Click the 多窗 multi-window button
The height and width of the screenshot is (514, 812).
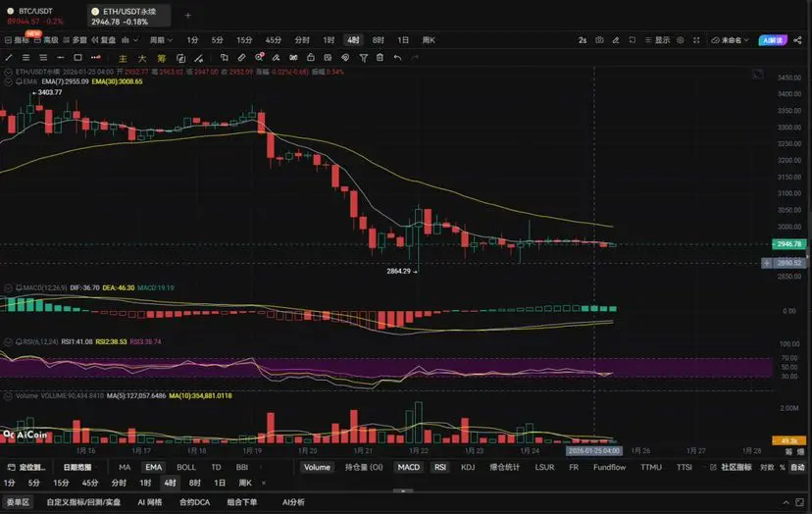tap(76, 40)
